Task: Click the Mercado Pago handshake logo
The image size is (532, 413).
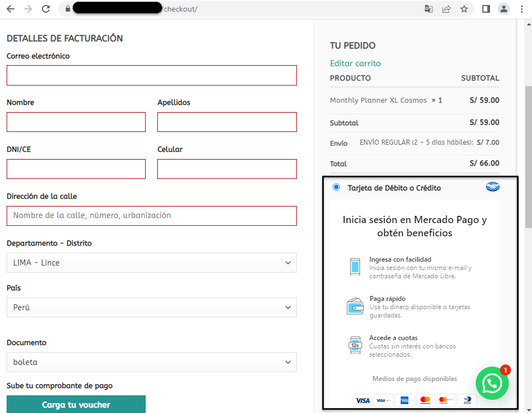Action: 492,187
